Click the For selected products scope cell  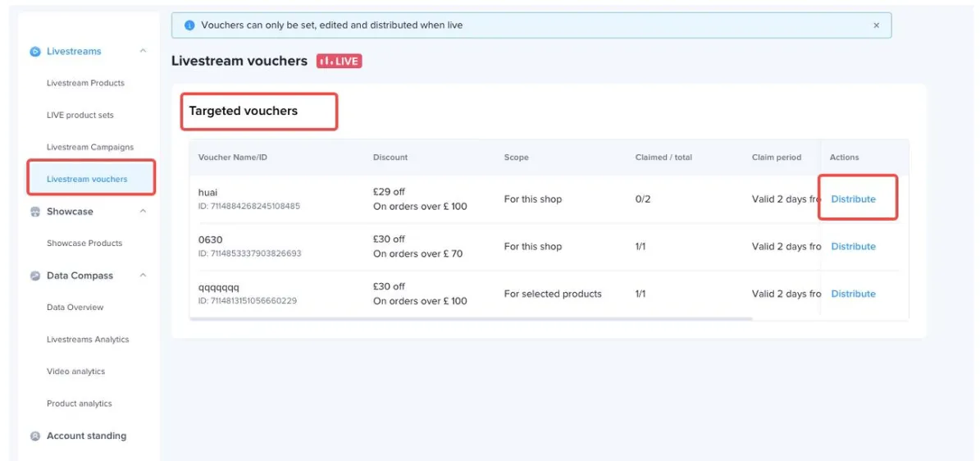click(553, 294)
